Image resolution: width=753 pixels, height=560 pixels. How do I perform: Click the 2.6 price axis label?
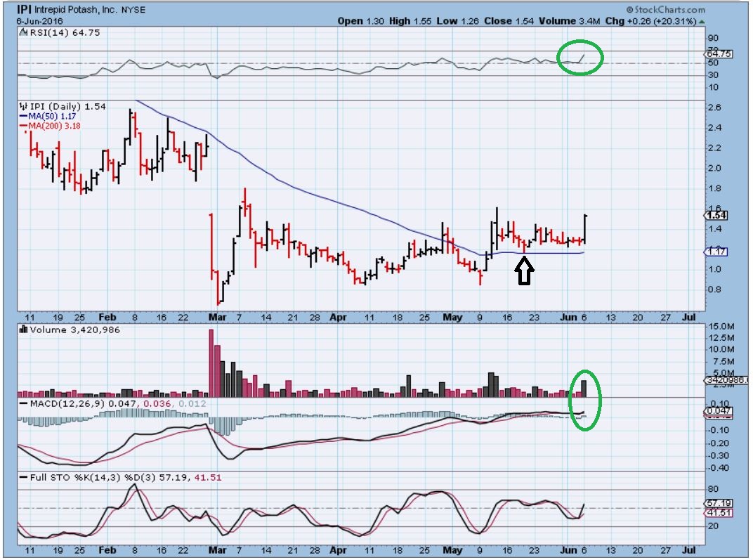pos(714,107)
